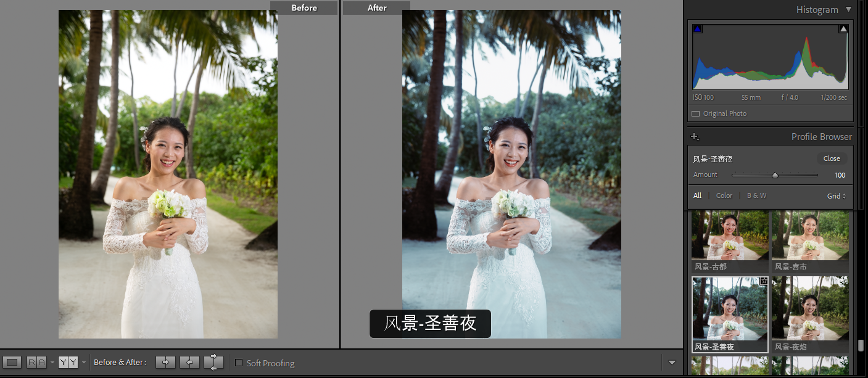Close the Profile Browser
This screenshot has width=868, height=378.
click(832, 159)
